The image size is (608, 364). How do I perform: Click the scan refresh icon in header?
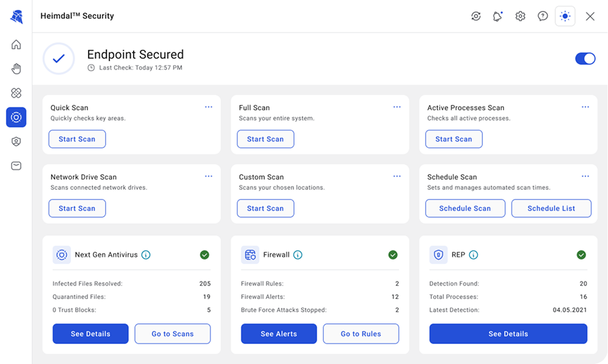point(476,16)
